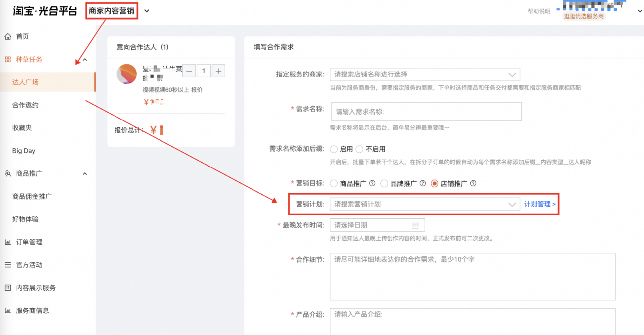The height and width of the screenshot is (335, 644).
Task: Expand dropdown next to 商家内容营销
Action: tap(147, 11)
